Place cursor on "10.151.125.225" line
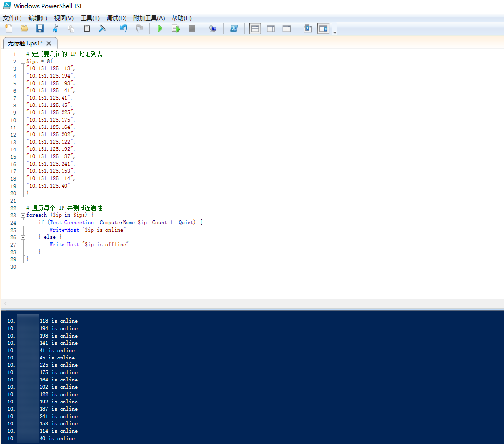This screenshot has width=504, height=444. tap(50, 112)
